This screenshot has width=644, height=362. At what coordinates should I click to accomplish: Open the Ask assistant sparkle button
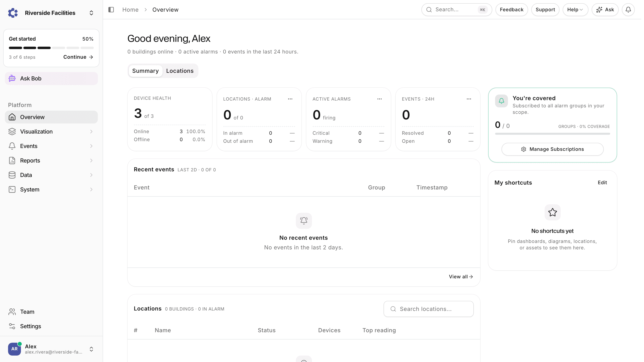(605, 9)
